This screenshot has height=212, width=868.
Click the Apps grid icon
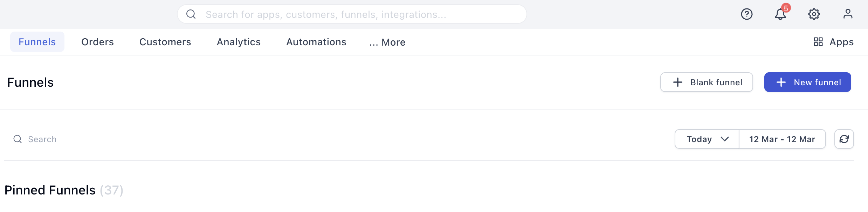[x=818, y=42]
